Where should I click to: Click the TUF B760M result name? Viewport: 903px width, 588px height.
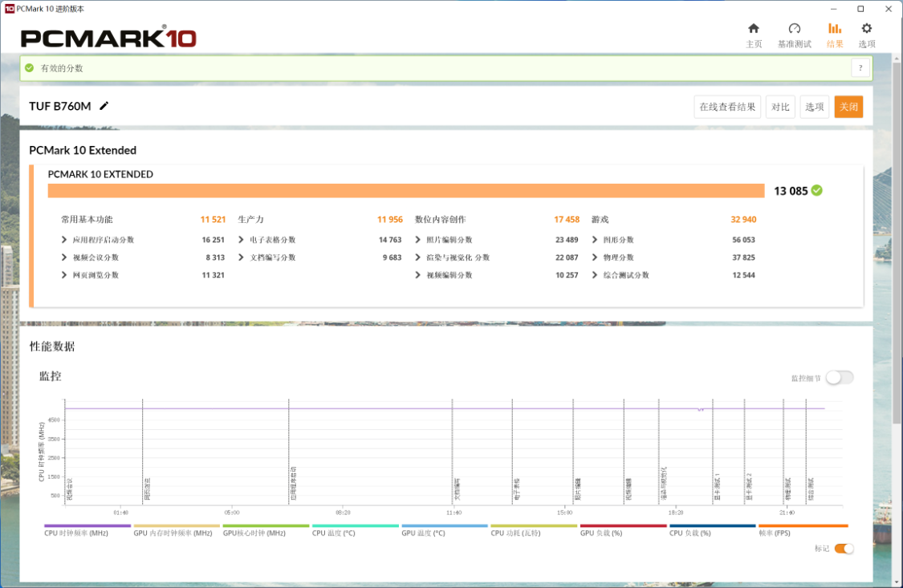click(60, 106)
